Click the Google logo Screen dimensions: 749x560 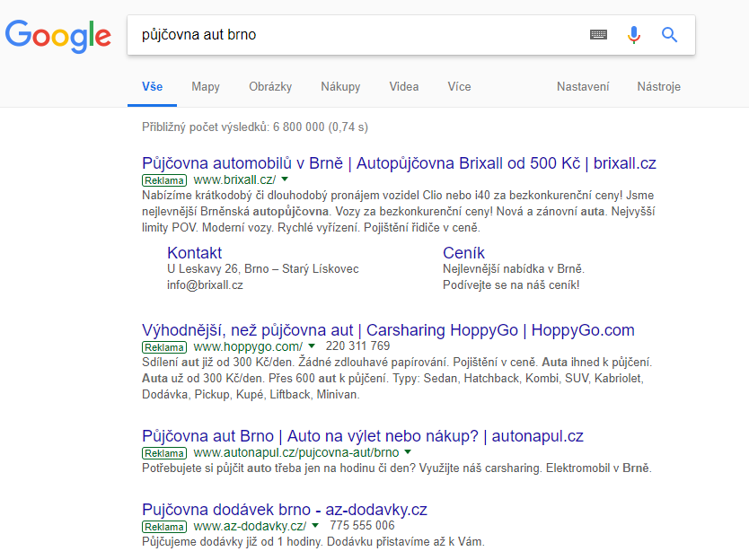57,36
